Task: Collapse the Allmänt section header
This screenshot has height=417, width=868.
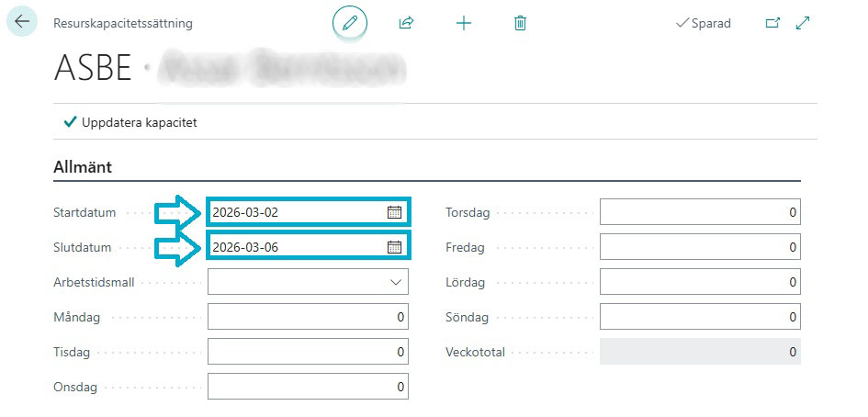Action: [x=83, y=166]
